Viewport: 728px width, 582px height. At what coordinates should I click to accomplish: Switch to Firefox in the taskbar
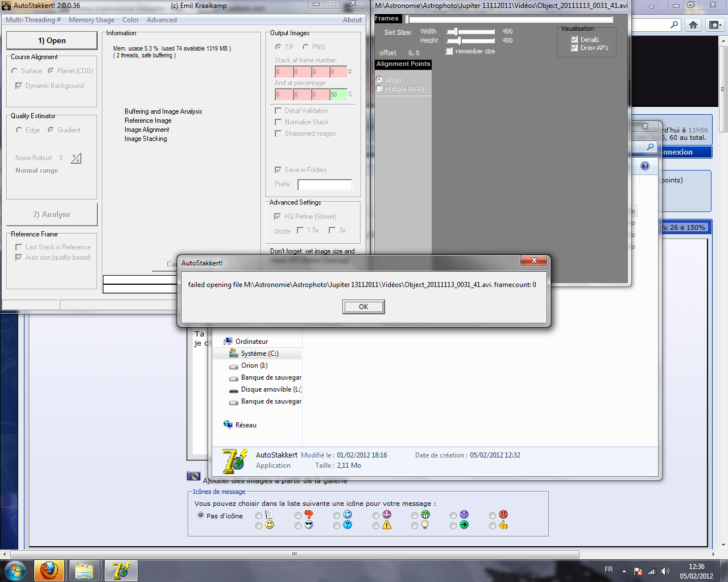[x=49, y=570]
